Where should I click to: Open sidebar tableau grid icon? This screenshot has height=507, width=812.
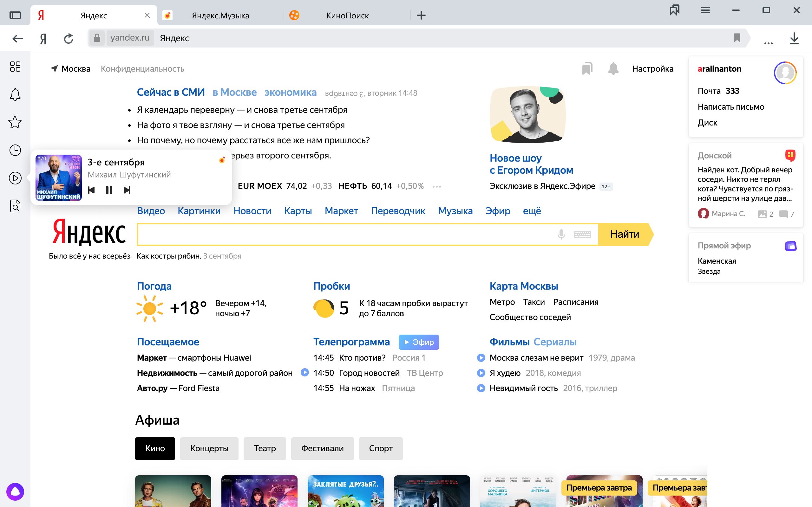point(15,67)
